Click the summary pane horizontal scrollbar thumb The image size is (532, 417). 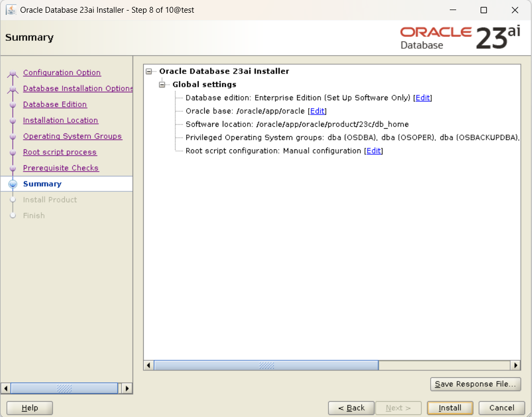tap(266, 366)
